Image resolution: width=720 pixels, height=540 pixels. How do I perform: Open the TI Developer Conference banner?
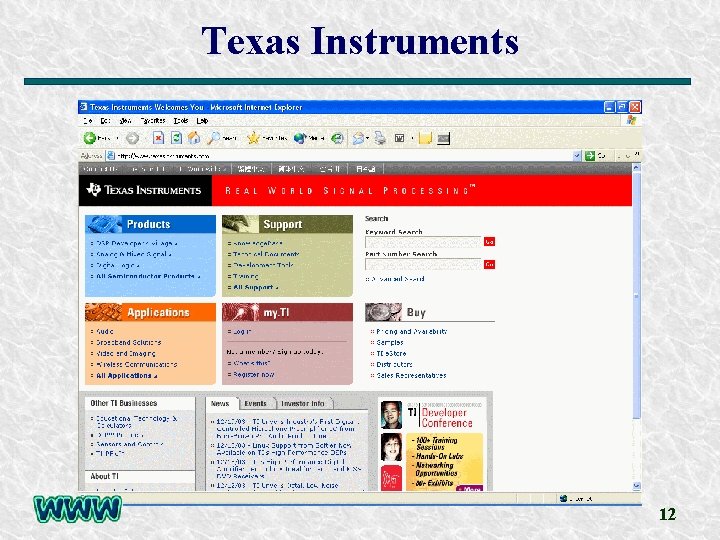(432, 444)
